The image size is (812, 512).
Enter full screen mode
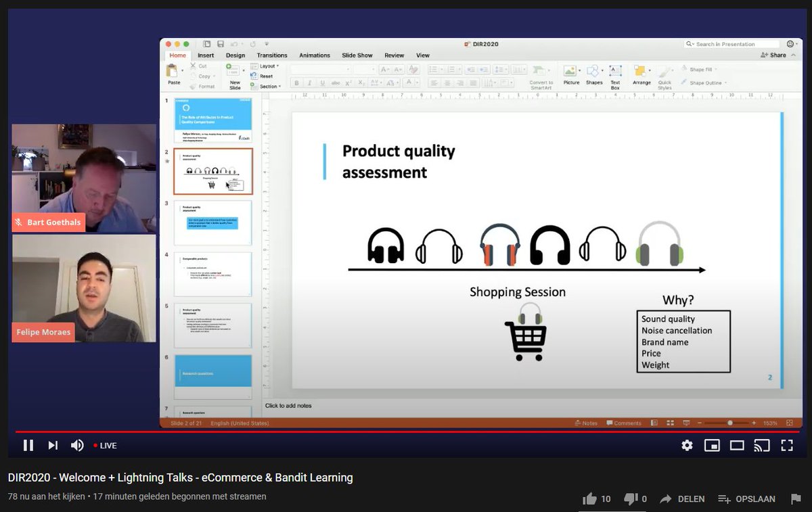point(787,445)
